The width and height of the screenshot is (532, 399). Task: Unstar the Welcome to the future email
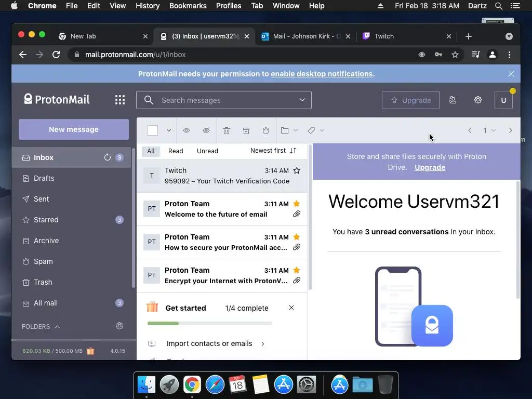point(297,204)
